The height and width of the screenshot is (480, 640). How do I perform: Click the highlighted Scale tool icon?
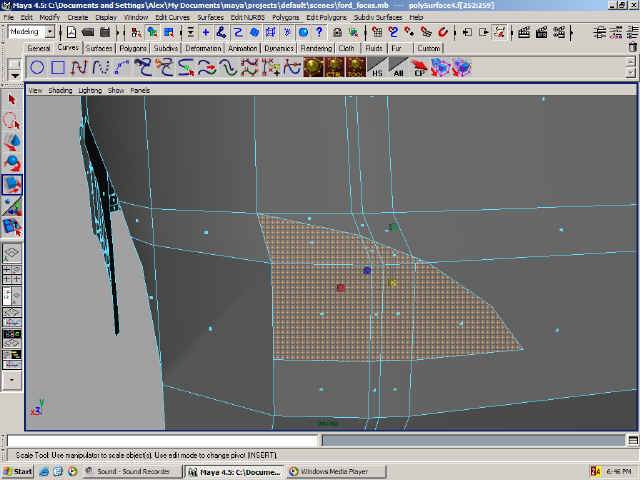[12, 185]
